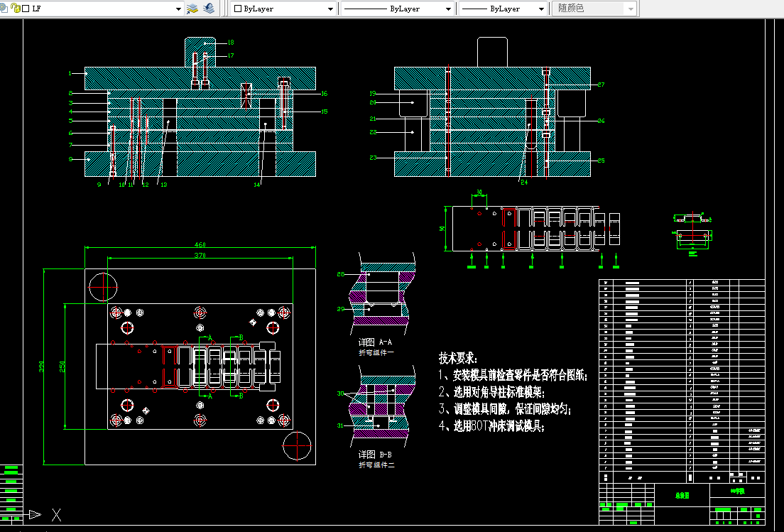Select the 详图 A-A detail label

[x=375, y=342]
